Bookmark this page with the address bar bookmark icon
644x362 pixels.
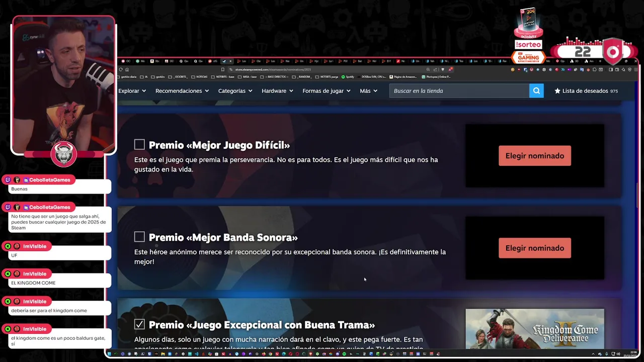[x=223, y=69]
